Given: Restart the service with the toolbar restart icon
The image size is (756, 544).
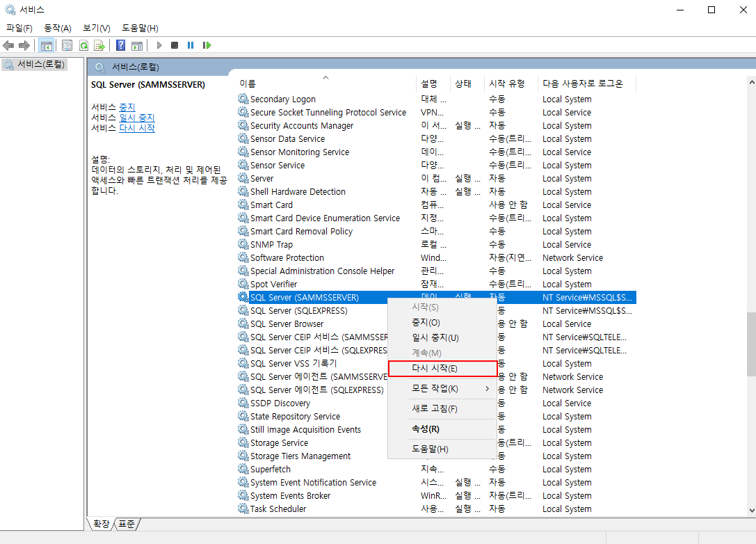Looking at the screenshot, I should pos(207,45).
